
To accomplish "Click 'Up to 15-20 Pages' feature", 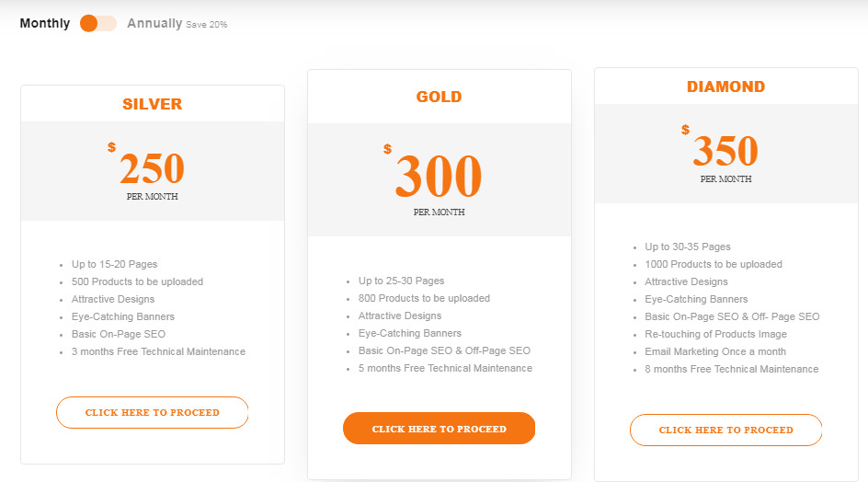I will (x=115, y=264).
